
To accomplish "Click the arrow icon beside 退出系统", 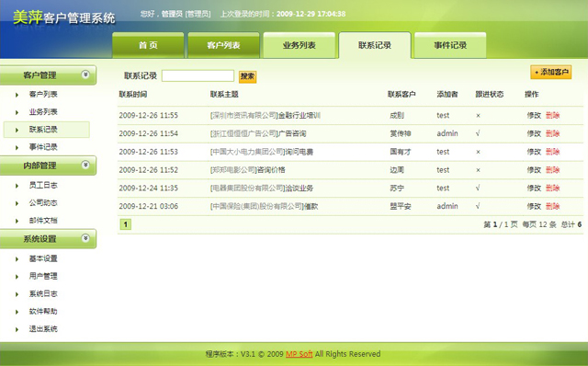I will point(17,329).
